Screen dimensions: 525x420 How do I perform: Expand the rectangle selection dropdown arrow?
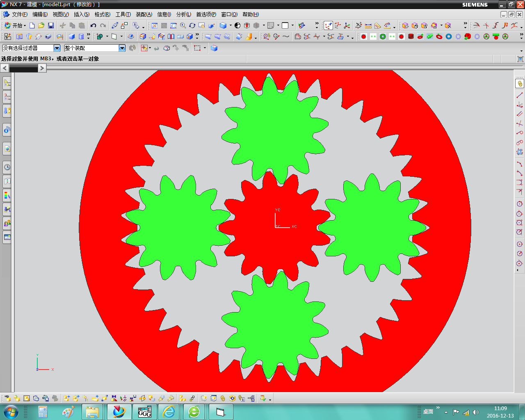[x=205, y=48]
